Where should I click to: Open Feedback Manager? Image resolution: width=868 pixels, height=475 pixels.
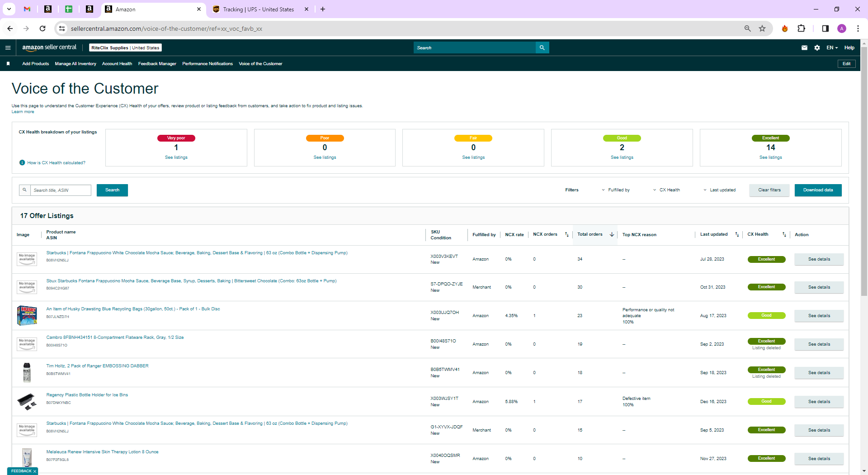coord(157,64)
